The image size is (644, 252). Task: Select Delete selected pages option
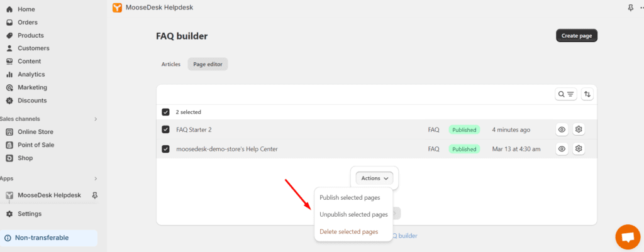pos(348,231)
